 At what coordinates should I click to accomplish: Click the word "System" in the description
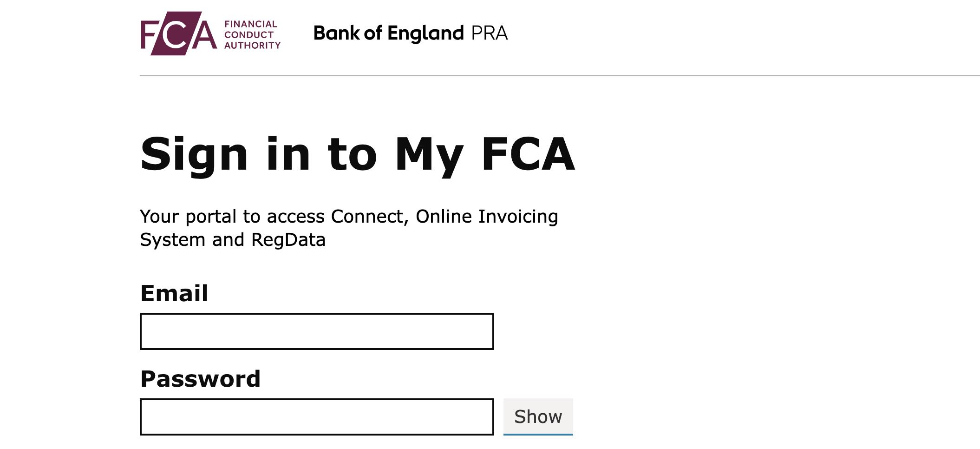tap(172, 240)
